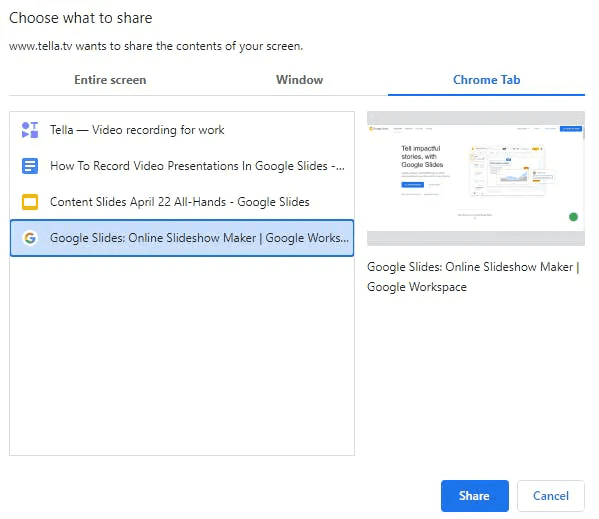599x519 pixels.
Task: Switch to the Window tab
Action: pyautogui.click(x=300, y=80)
